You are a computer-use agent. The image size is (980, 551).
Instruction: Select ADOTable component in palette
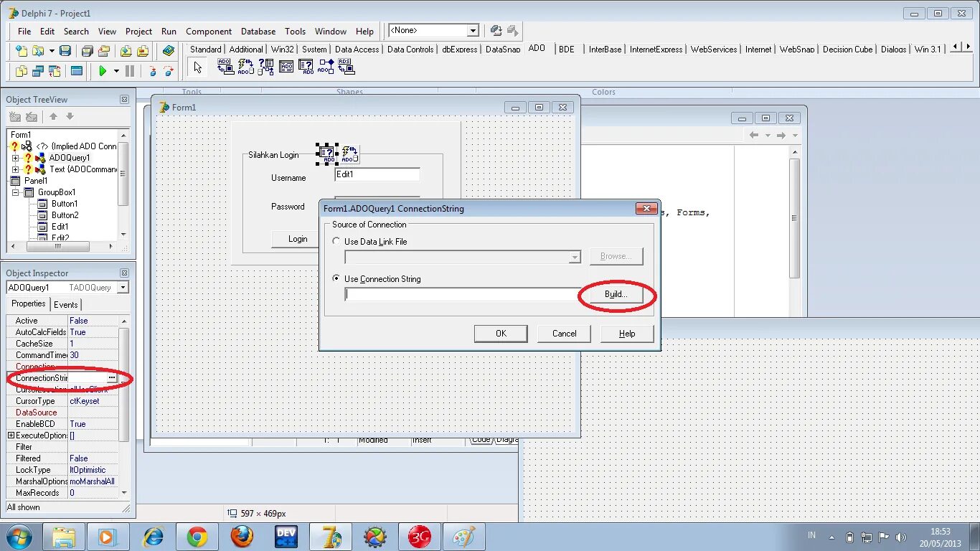pyautogui.click(x=286, y=67)
